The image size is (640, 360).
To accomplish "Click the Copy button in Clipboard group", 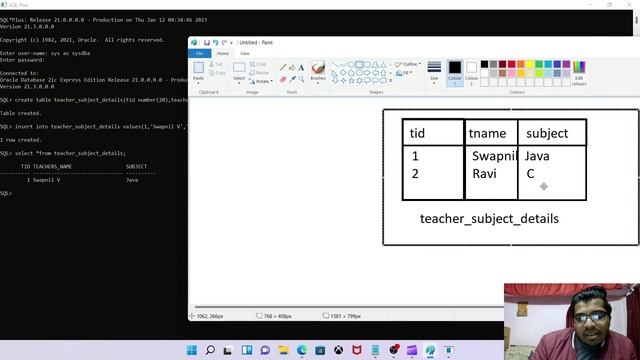I will 217,73.
